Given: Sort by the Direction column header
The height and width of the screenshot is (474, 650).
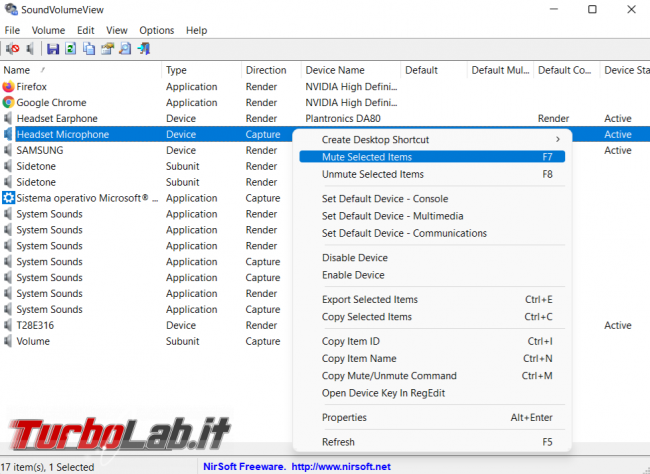Looking at the screenshot, I should 272,70.
